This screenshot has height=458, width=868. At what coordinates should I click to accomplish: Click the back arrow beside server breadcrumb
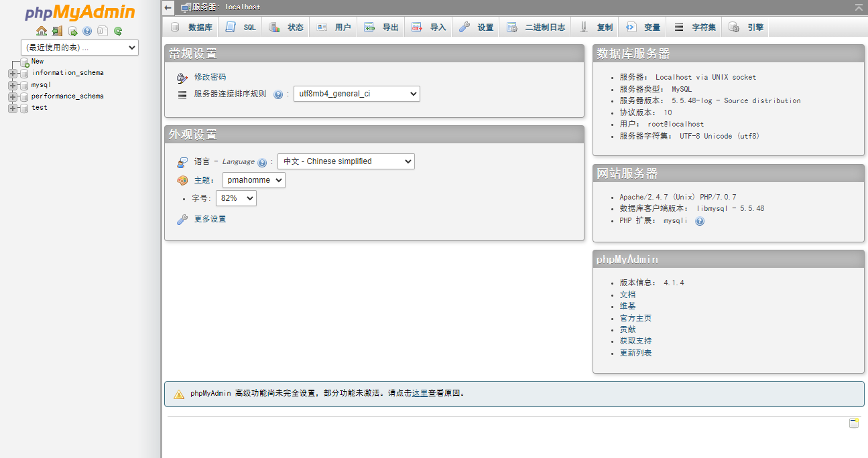(x=168, y=7)
